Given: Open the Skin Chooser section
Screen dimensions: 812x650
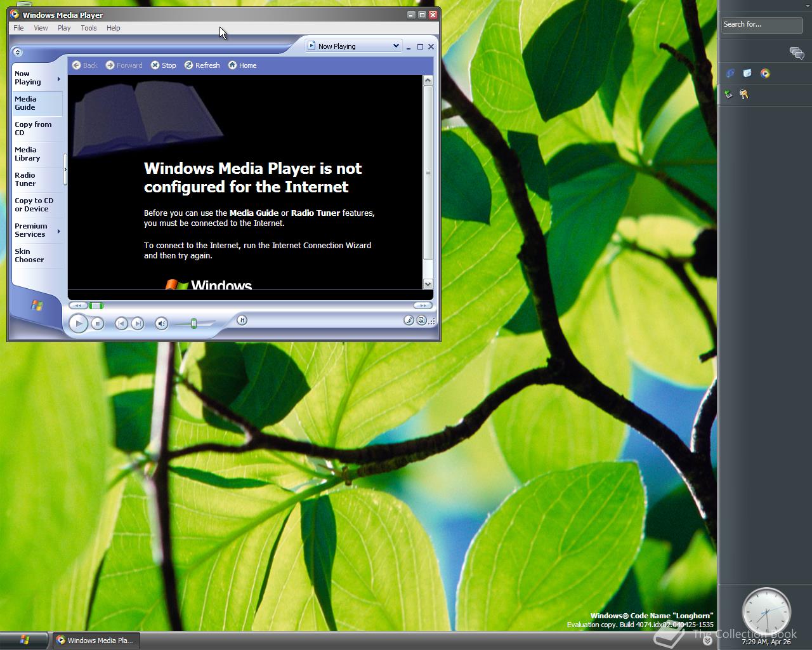Looking at the screenshot, I should point(37,256).
